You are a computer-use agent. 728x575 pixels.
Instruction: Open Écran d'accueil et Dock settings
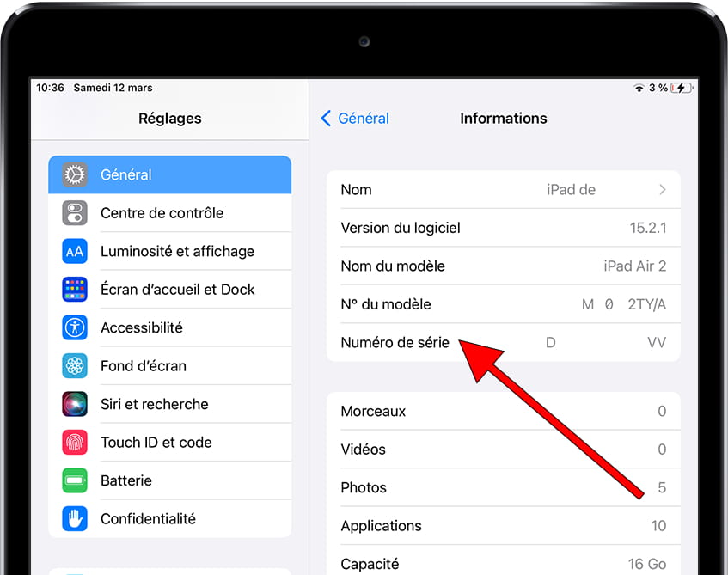point(170,290)
